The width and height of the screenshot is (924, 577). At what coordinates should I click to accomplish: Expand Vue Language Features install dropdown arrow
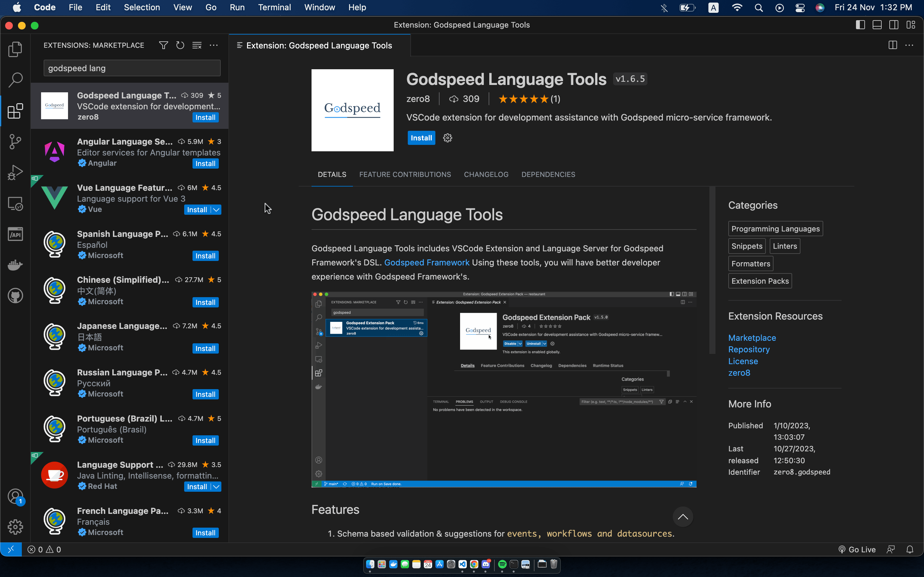[216, 210]
